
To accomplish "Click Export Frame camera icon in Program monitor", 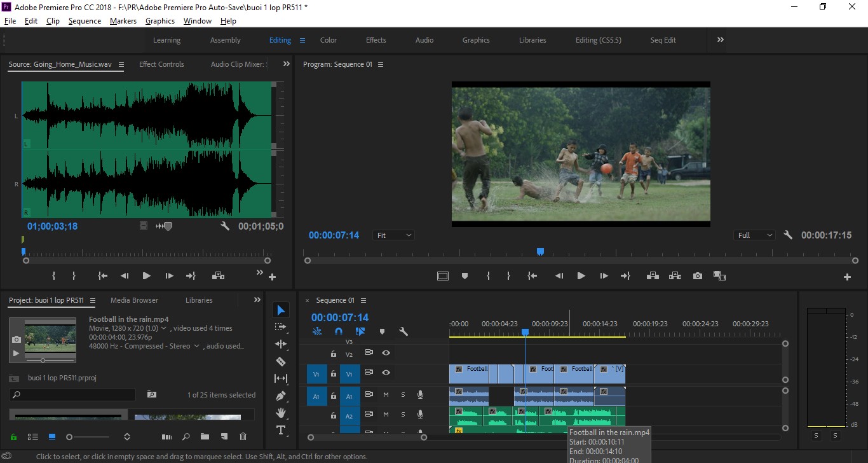I will [698, 276].
